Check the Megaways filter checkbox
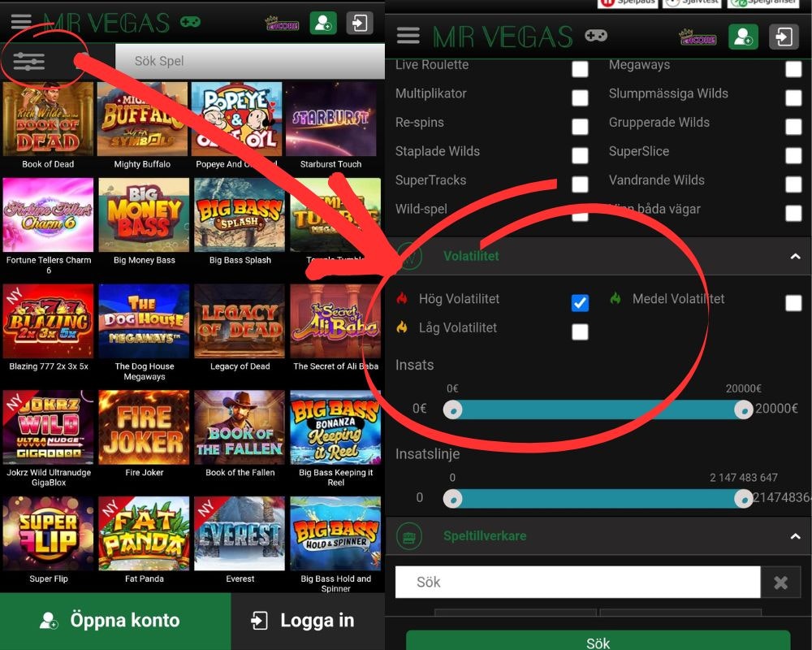The image size is (812, 650). (x=793, y=69)
